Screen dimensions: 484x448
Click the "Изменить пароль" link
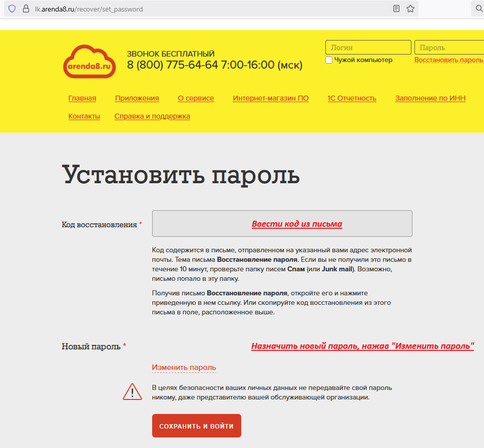[x=184, y=367]
